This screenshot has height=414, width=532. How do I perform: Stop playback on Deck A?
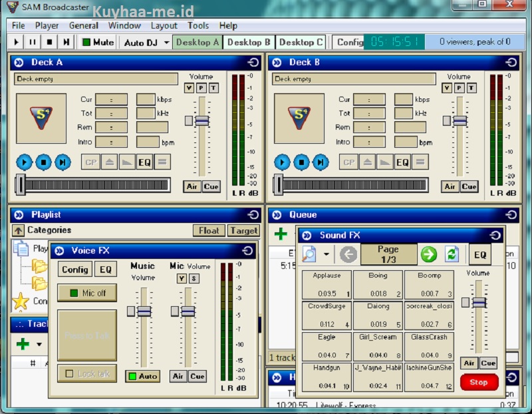[43, 162]
